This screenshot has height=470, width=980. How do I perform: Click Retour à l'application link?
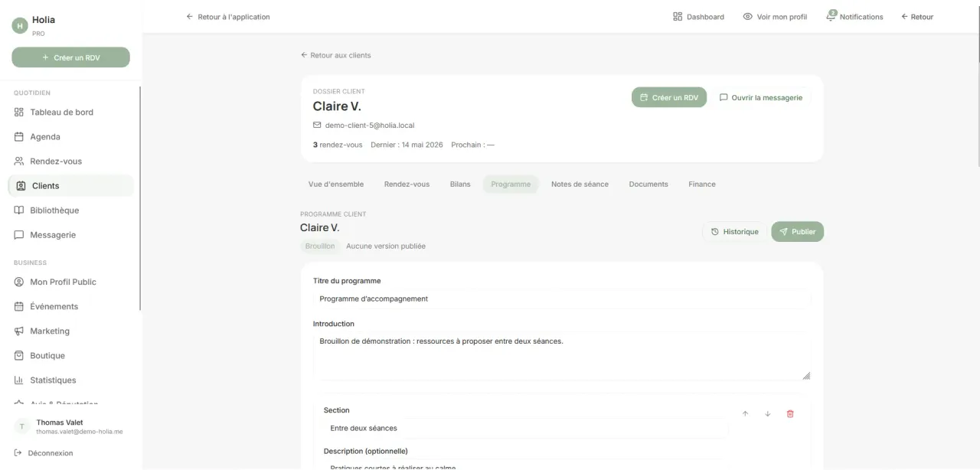pos(228,17)
